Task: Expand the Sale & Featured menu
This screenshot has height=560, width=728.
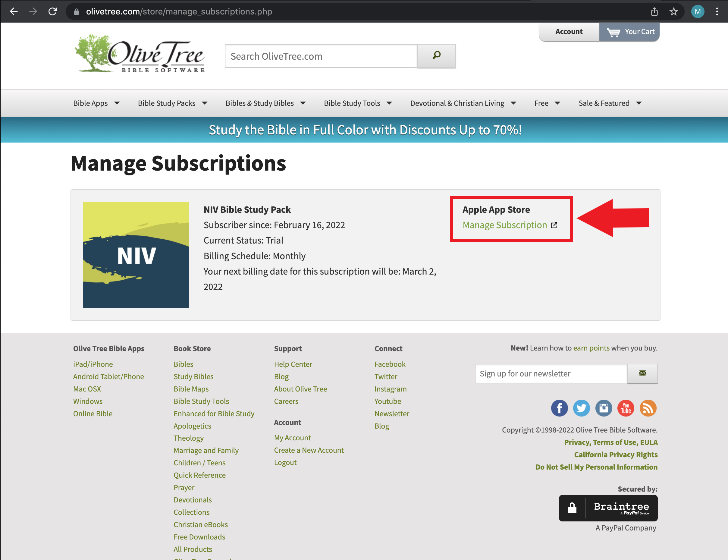Action: point(610,103)
